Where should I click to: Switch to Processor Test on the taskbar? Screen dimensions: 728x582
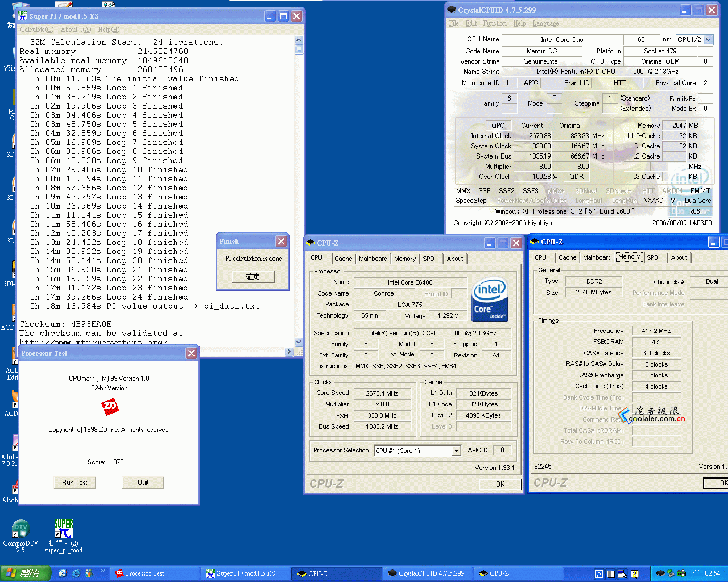tap(155, 573)
